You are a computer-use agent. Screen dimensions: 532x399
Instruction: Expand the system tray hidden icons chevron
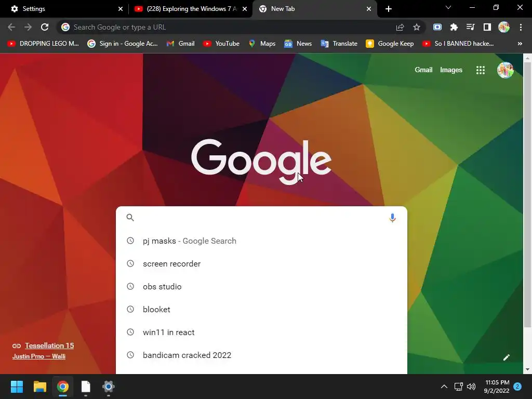click(x=444, y=387)
